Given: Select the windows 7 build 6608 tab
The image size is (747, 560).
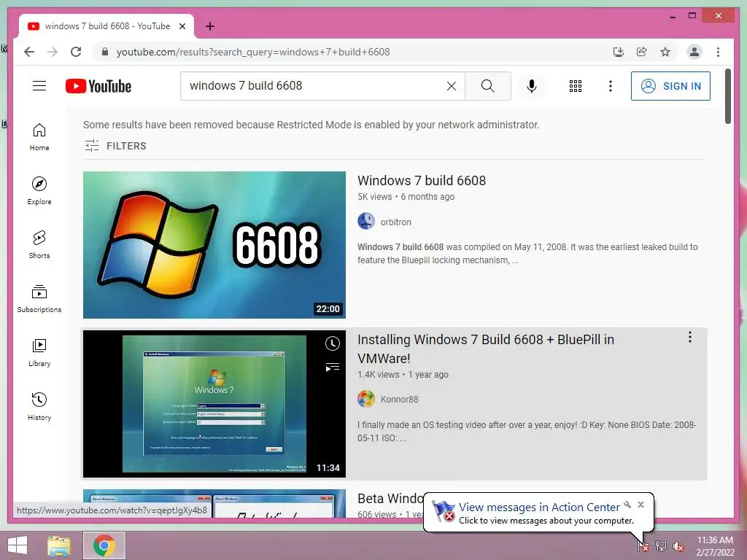Looking at the screenshot, I should click(x=107, y=26).
